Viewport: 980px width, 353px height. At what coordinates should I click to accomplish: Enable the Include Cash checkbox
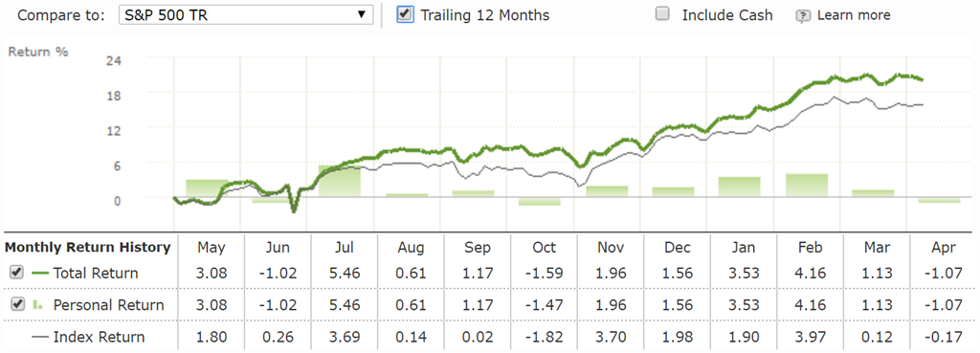[x=662, y=14]
